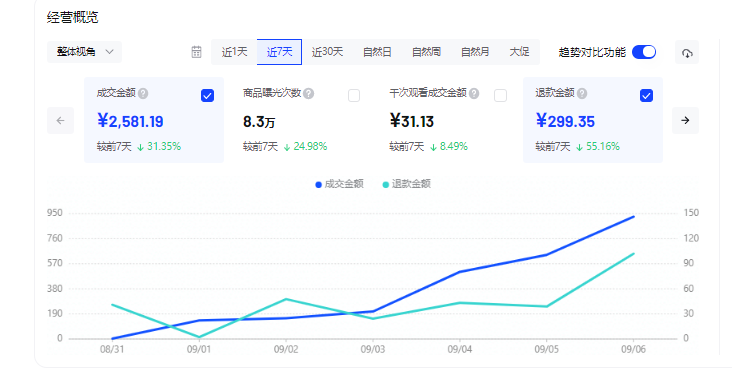Click the help icon beside 千次观看成交金额

(x=474, y=93)
